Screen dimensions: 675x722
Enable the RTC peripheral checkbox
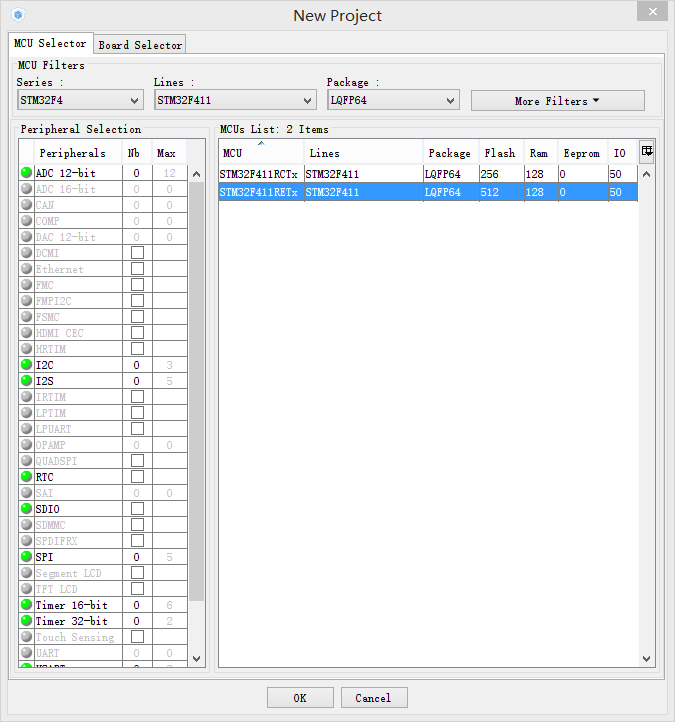click(137, 477)
